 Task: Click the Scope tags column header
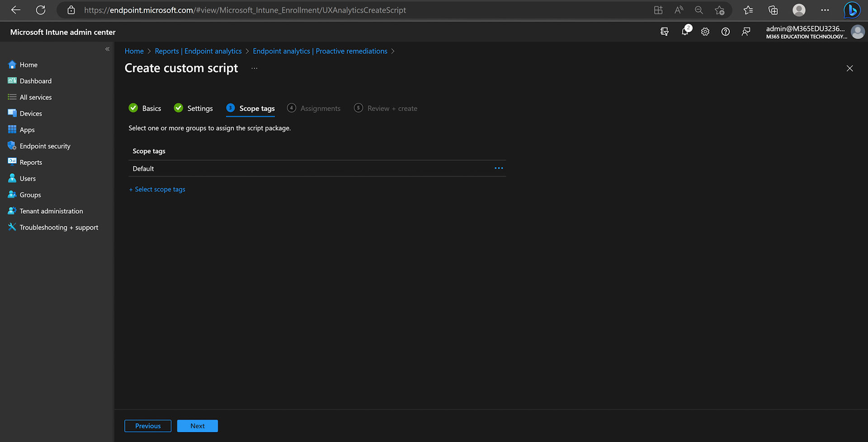click(149, 151)
